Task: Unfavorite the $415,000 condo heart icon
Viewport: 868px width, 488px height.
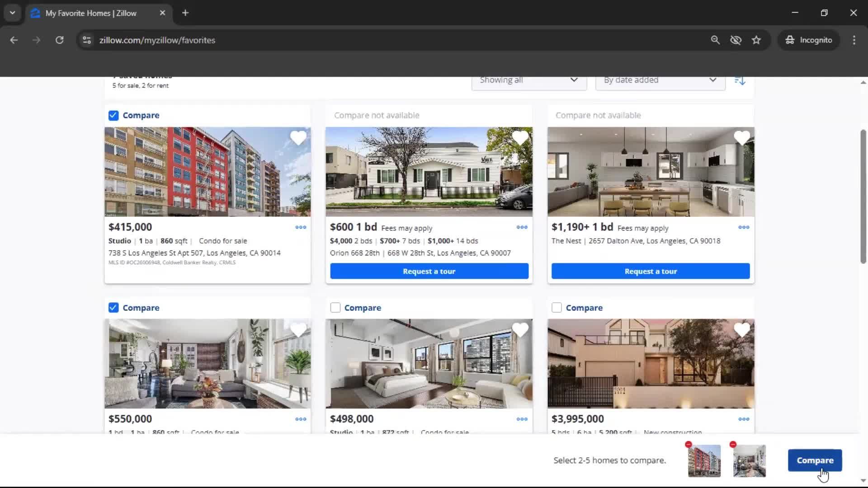Action: coord(298,138)
